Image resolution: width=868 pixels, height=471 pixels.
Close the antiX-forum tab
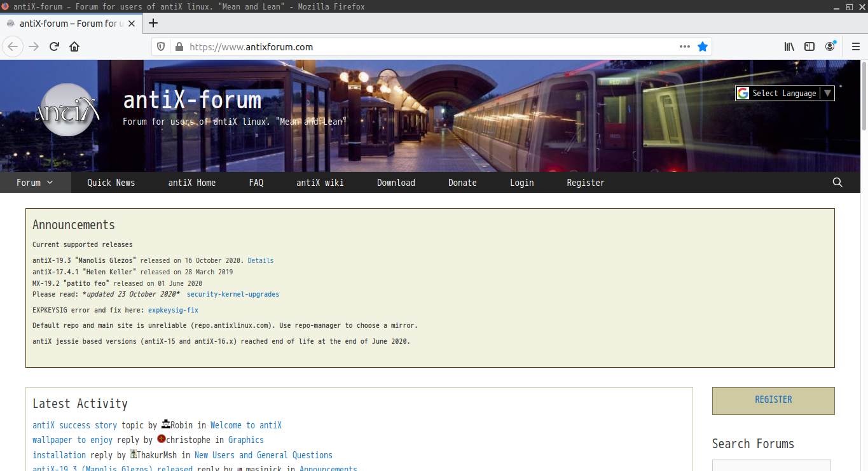[x=132, y=24]
